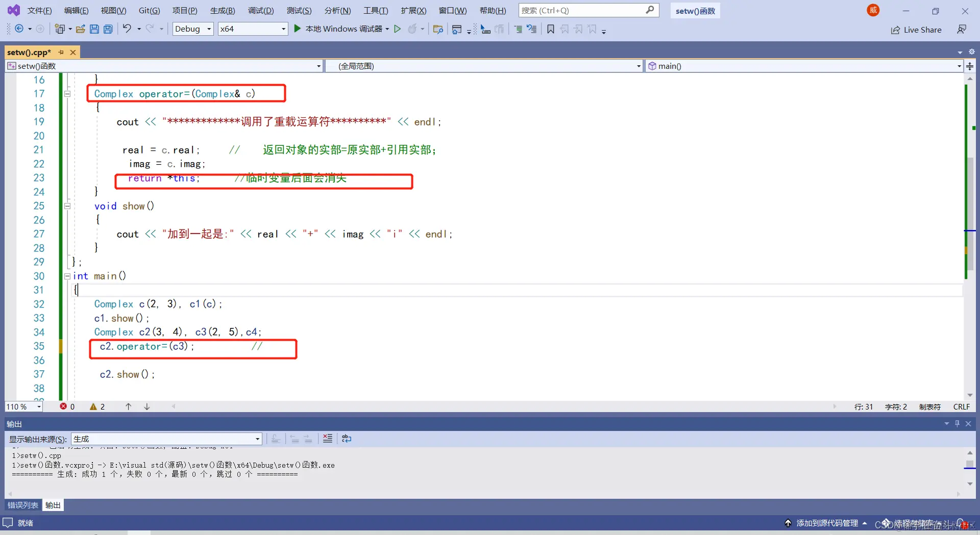Pin the setw().cpp tab
The width and height of the screenshot is (980, 535).
coord(61,52)
